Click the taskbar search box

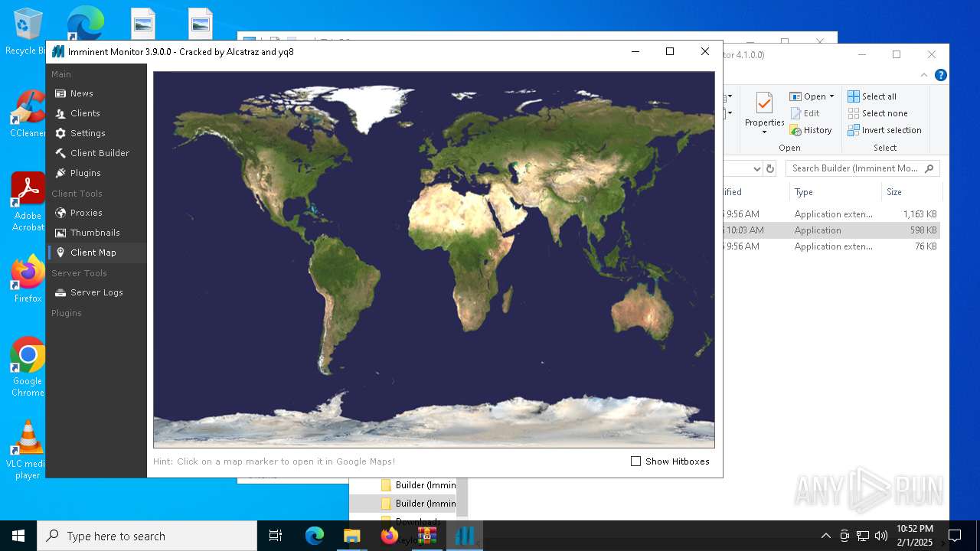(147, 536)
